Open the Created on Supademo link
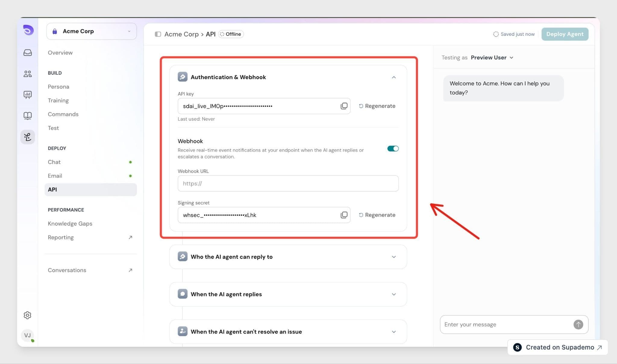 click(557, 347)
